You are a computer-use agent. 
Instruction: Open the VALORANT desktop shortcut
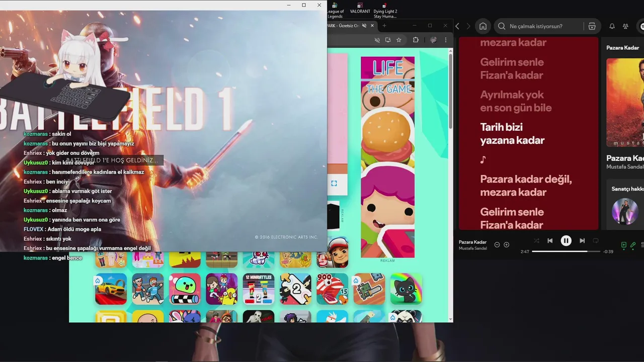(360, 9)
